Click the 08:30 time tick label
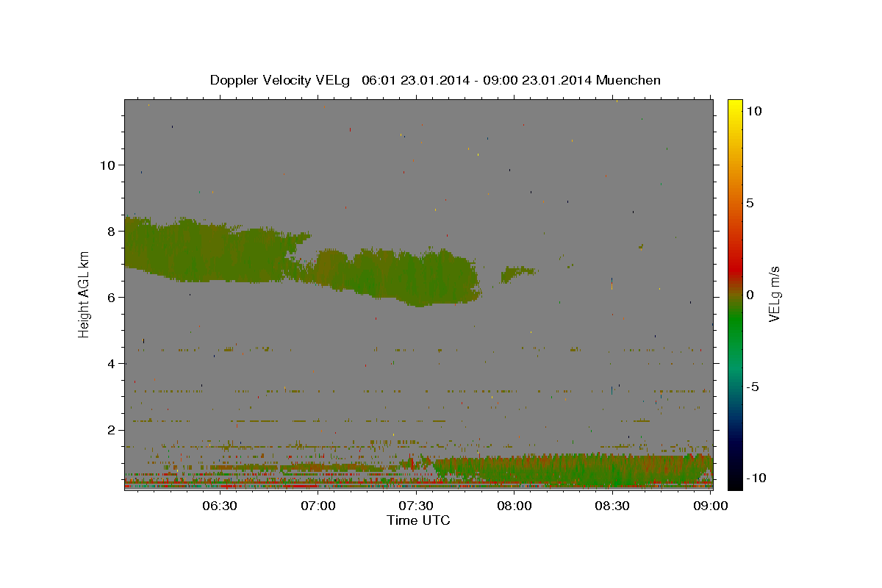 [x=612, y=506]
